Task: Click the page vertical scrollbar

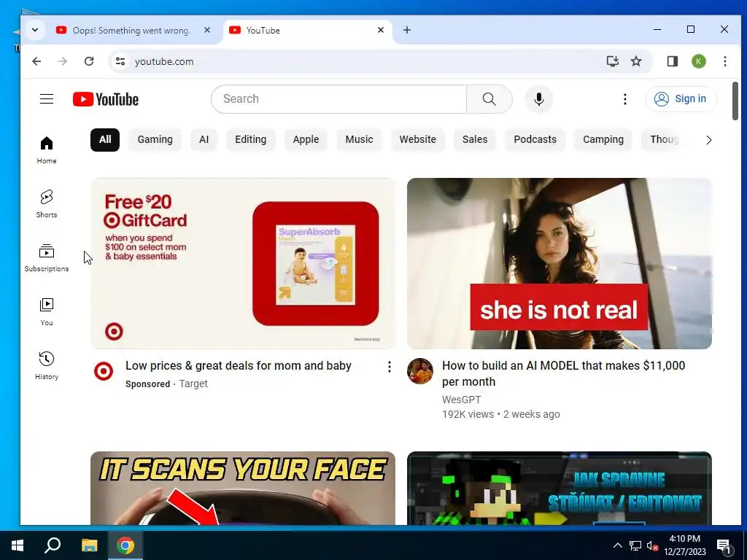Action: [735, 101]
